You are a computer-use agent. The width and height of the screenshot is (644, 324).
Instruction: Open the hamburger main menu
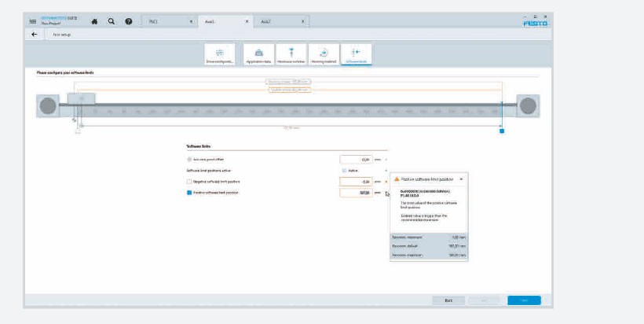click(x=33, y=21)
